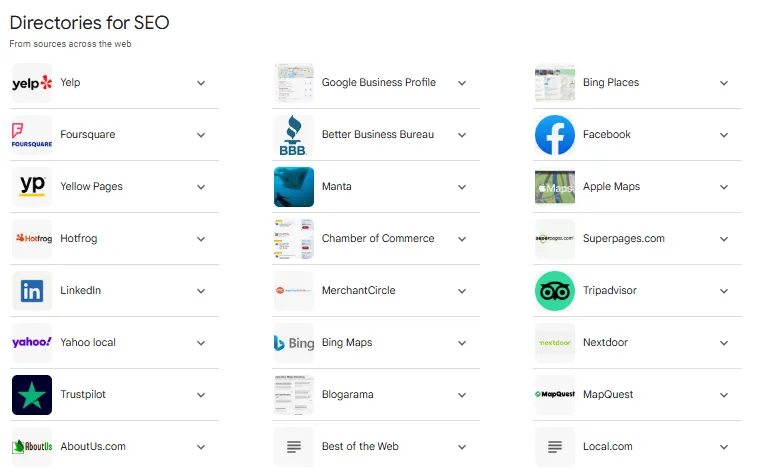Click the Yellow Pages yp logo
The height and width of the screenshot is (472, 760).
tap(32, 187)
